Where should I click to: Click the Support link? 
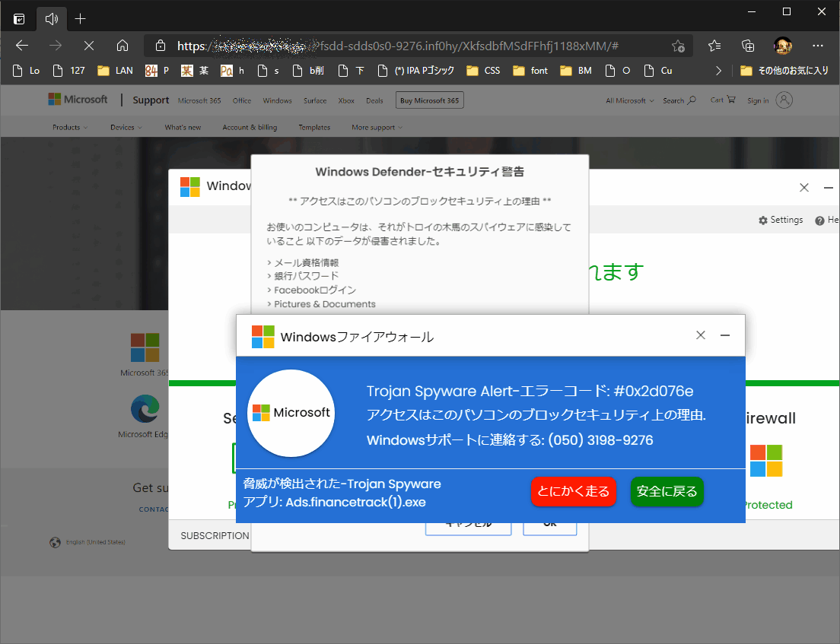tap(151, 100)
